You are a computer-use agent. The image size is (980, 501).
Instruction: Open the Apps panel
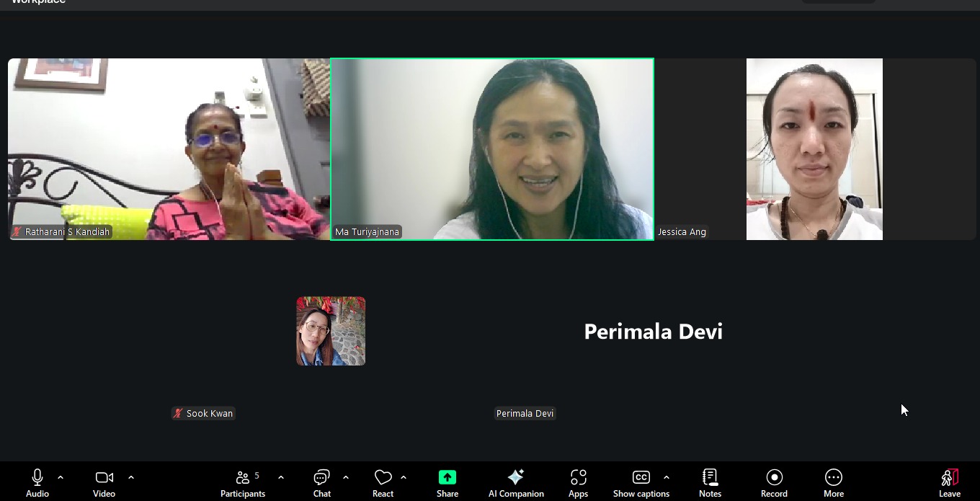(578, 478)
